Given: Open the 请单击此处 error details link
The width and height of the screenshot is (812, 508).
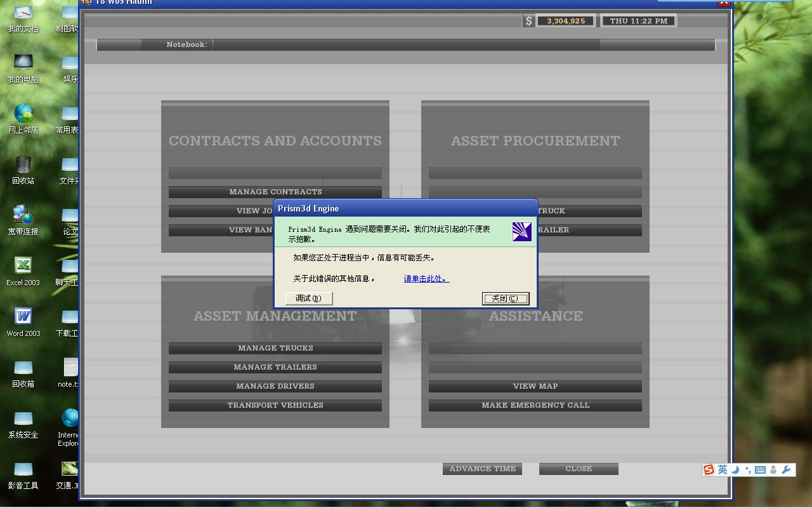Looking at the screenshot, I should (x=426, y=279).
